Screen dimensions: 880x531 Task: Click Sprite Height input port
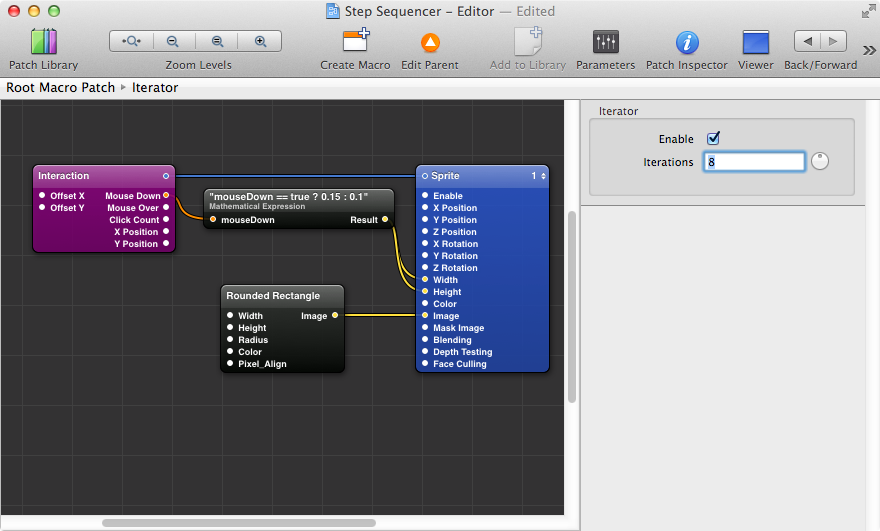(425, 291)
